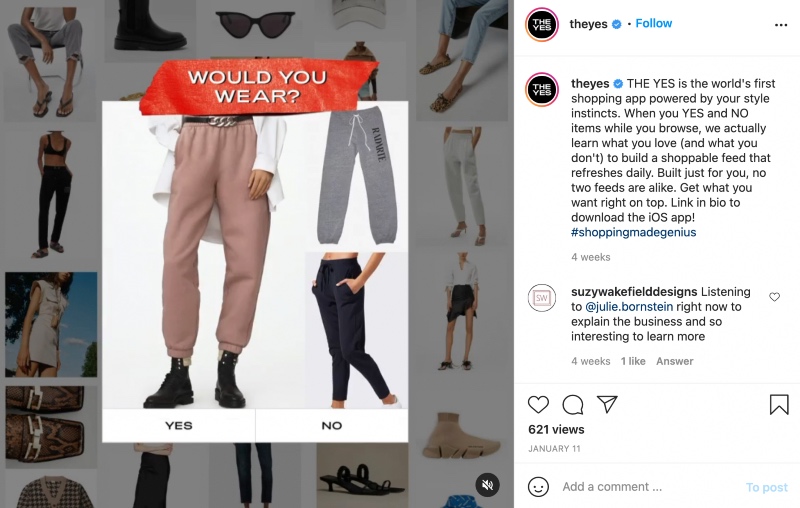Image resolution: width=800 pixels, height=508 pixels.
Task: Open theyes profile picture in the header
Action: tap(542, 24)
